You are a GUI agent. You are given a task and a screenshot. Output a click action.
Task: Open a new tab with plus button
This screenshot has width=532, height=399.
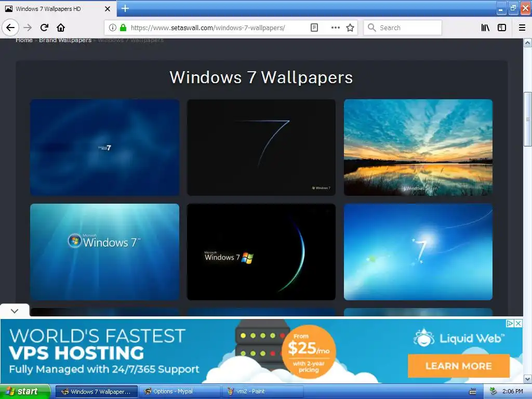coord(125,8)
